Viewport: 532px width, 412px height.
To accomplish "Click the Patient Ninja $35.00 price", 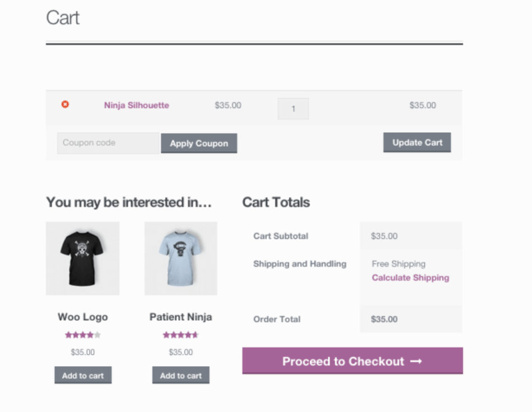I will (x=181, y=353).
